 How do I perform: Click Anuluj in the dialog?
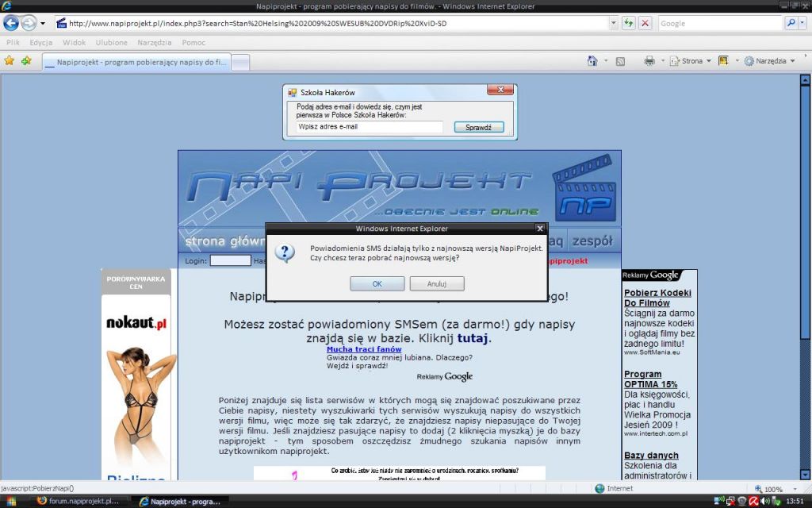[x=437, y=283]
